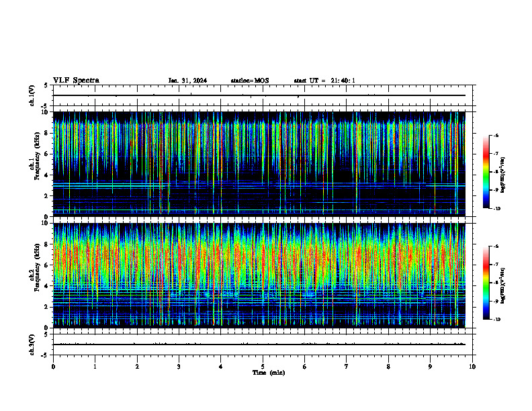The width and height of the screenshot is (532, 411).
Task: Click the "-6" label on ch.1 color bar
Action: pos(496,135)
